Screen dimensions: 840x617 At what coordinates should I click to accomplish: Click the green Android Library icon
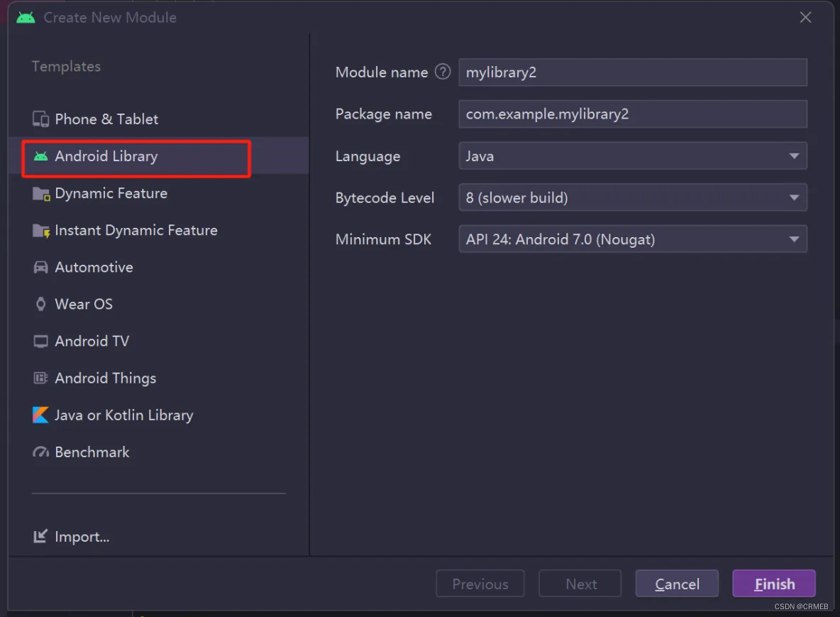pos(40,156)
